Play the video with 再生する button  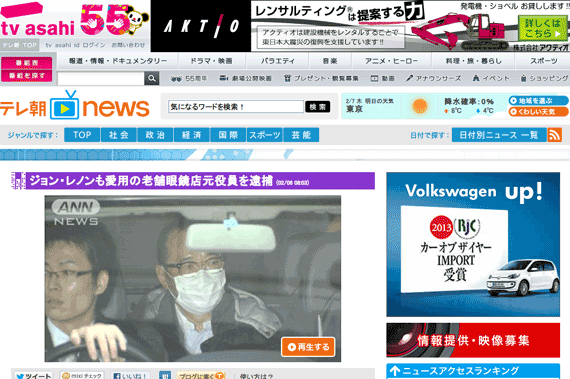coord(308,347)
